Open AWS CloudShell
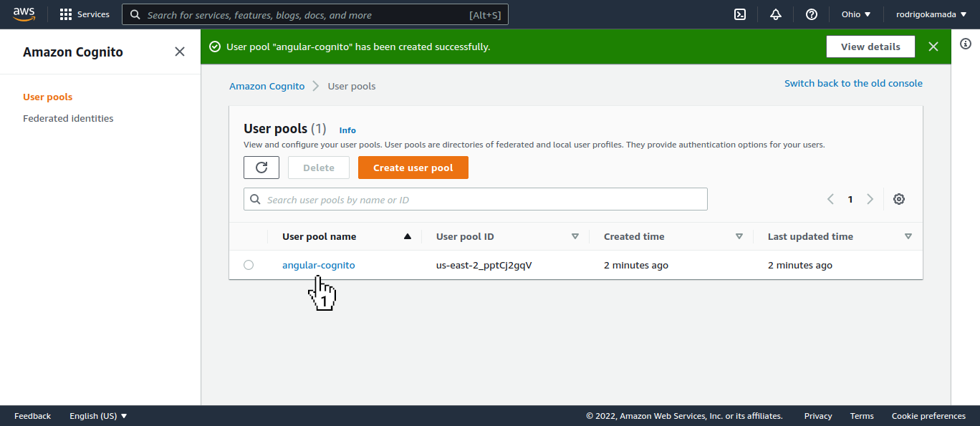 tap(739, 14)
